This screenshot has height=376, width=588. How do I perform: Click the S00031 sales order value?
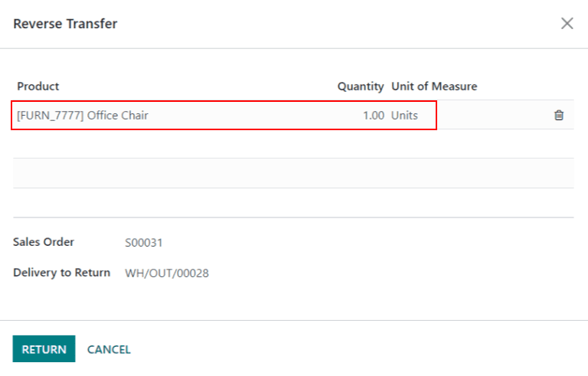[144, 243]
